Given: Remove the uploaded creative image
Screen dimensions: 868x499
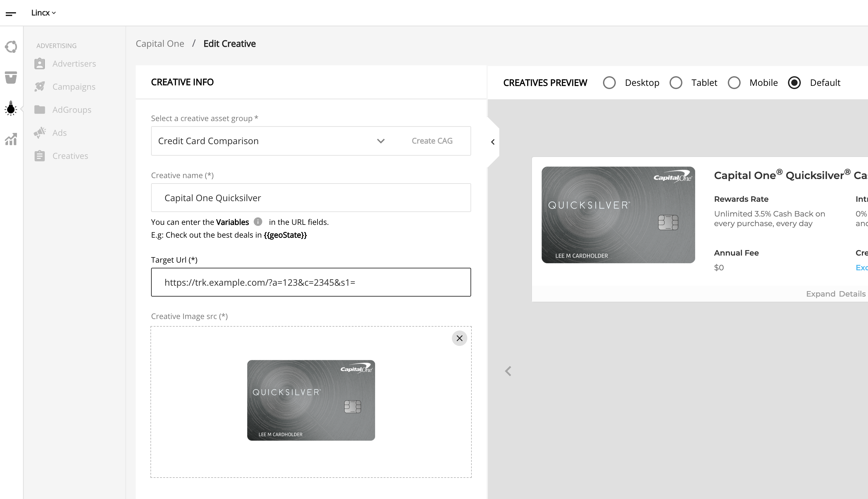Looking at the screenshot, I should (x=460, y=338).
